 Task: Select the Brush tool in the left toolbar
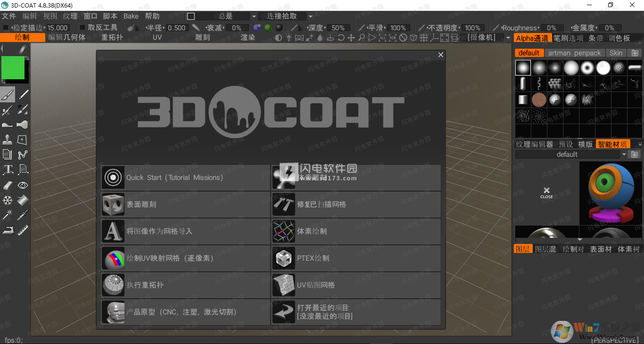(8, 94)
